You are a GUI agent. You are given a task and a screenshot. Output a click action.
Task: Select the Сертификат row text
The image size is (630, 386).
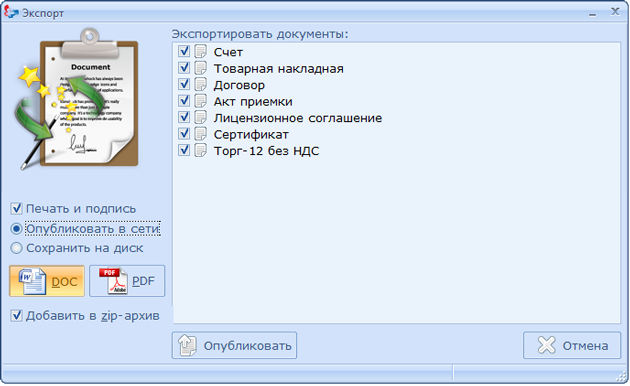pos(251,134)
